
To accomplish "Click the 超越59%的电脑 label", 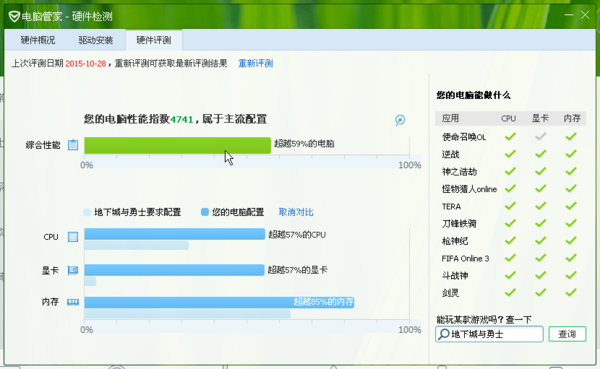I will (x=304, y=144).
